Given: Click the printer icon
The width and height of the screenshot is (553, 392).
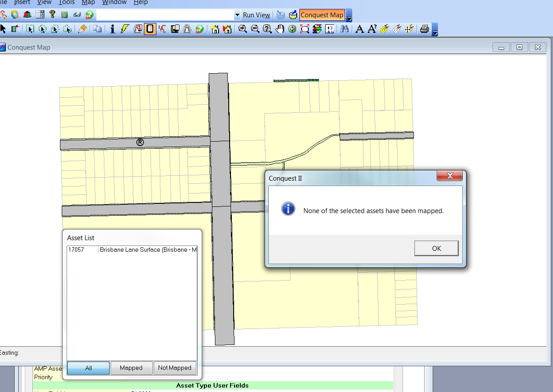Looking at the screenshot, I should coord(425,29).
